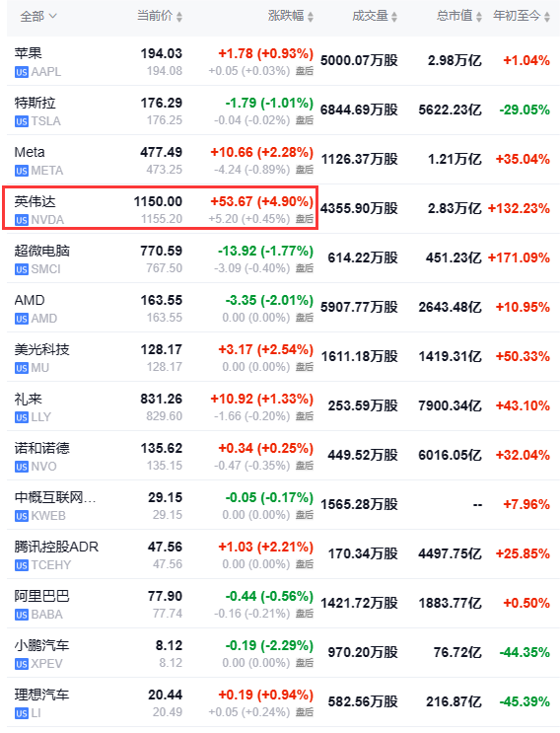560x733 pixels.
Task: Select the 阿里巴巴 BABA row
Action: 283,604
